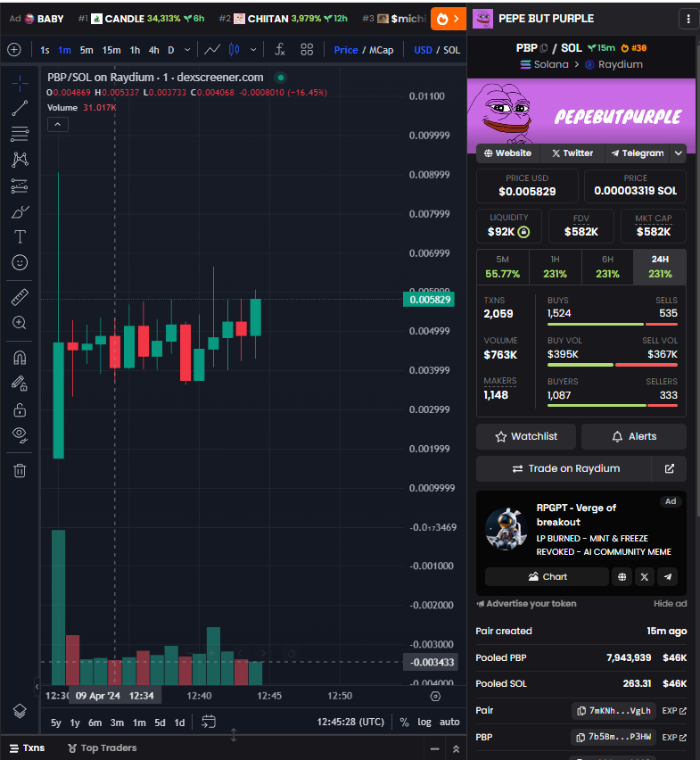Open the go to date calendar icon
Viewport: 700px width, 760px height.
pyautogui.click(x=209, y=722)
